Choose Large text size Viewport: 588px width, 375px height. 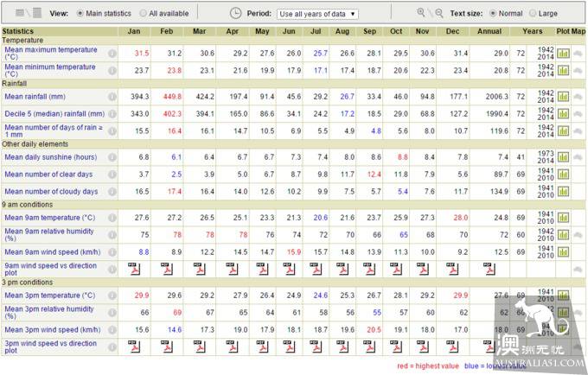(x=533, y=13)
